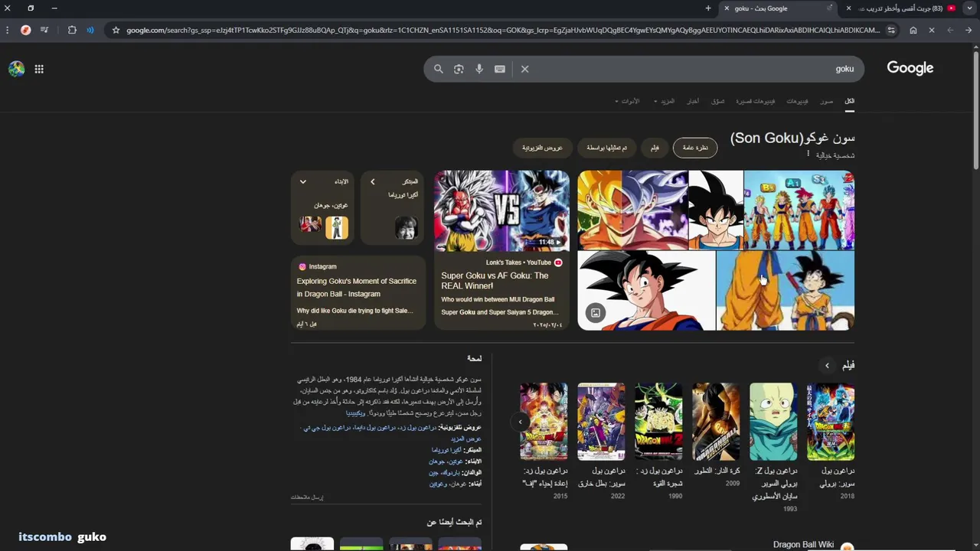Click the Instagram logo on Instagram card
This screenshot has height=551, width=980.
(x=302, y=266)
